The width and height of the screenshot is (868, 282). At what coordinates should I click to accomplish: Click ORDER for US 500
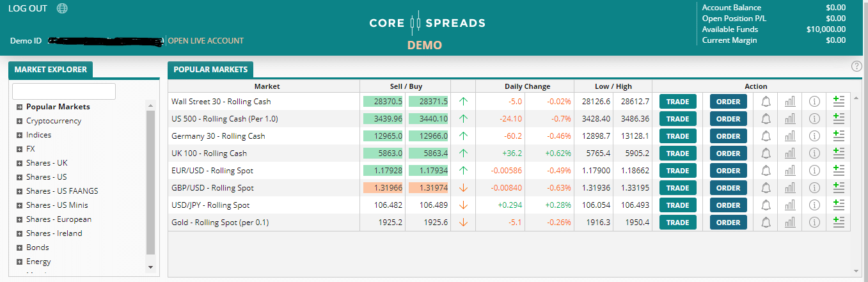point(729,118)
